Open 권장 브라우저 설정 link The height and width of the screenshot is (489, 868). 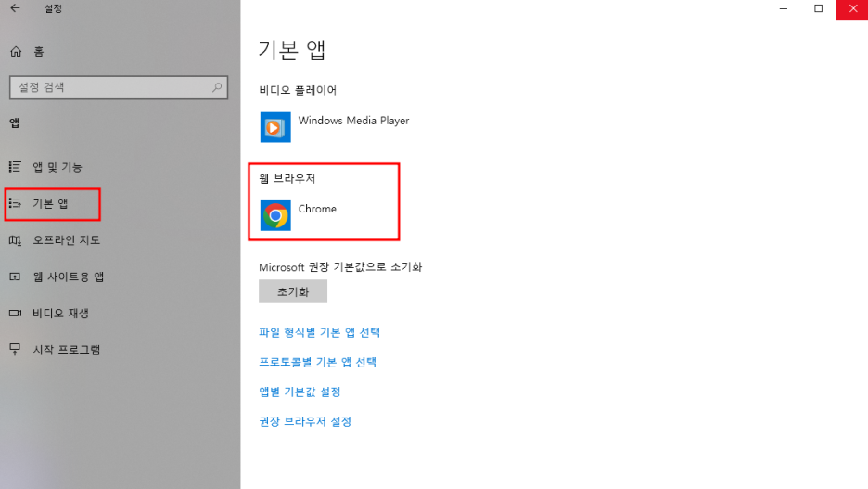point(305,421)
